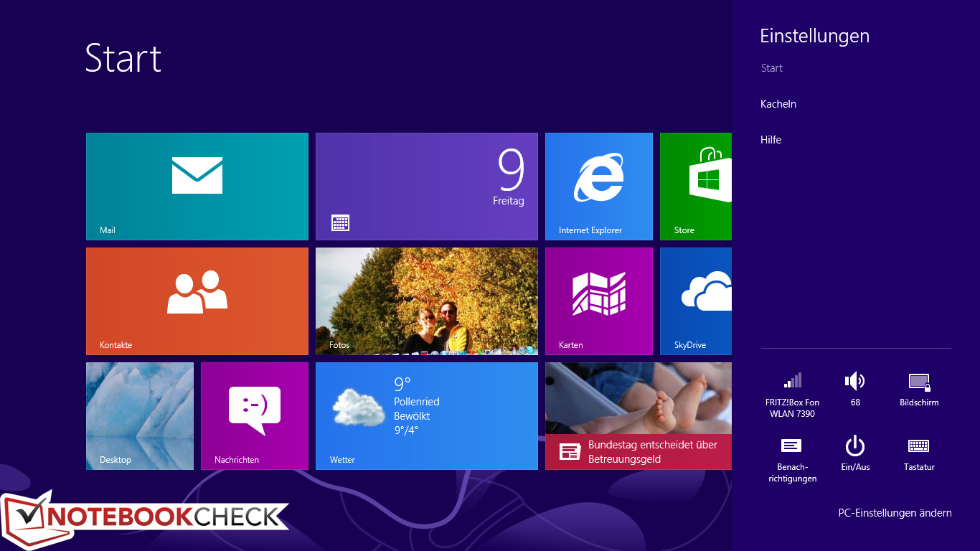This screenshot has width=980, height=551.
Task: Open the Wetter weather tile
Action: pos(427,416)
